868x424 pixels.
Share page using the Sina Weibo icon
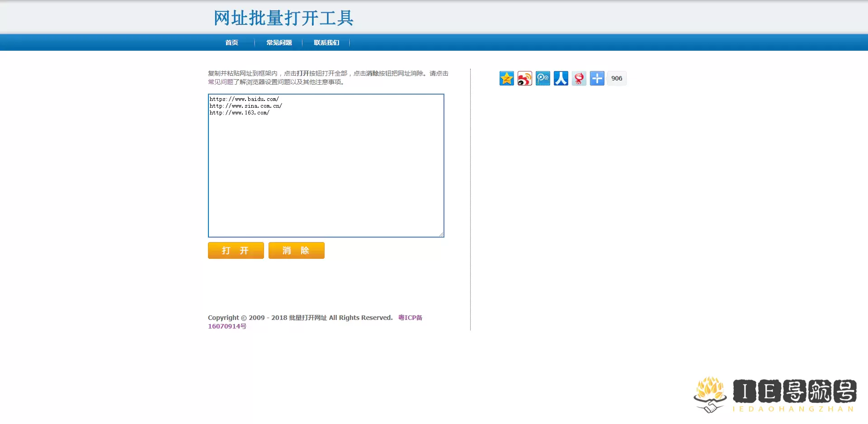524,78
